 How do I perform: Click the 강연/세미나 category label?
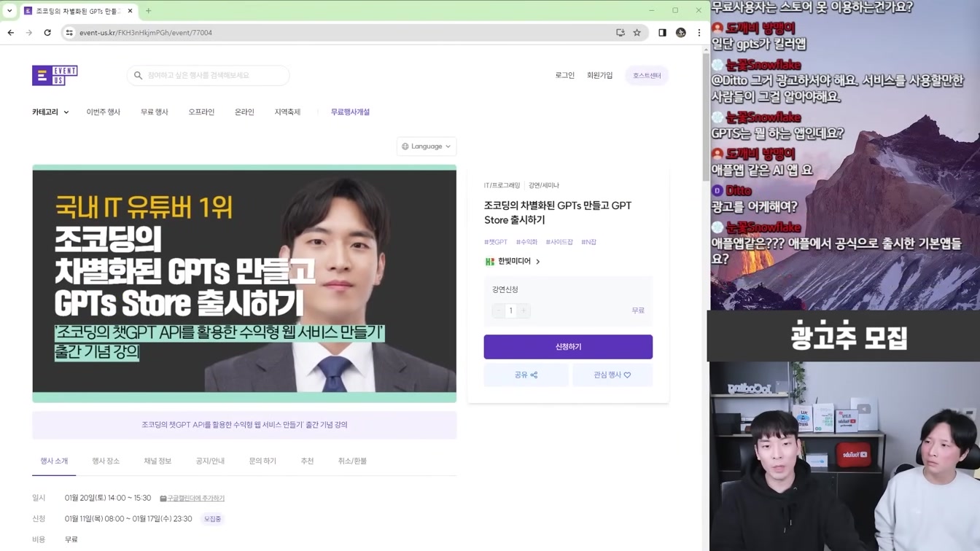[544, 186]
